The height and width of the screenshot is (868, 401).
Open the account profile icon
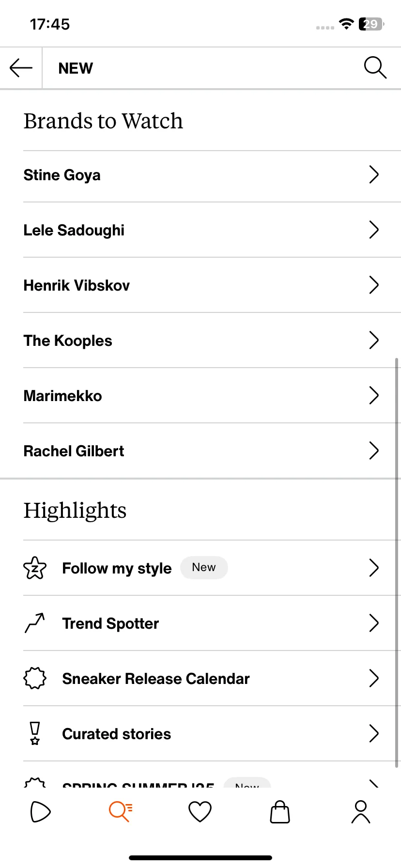click(x=360, y=812)
